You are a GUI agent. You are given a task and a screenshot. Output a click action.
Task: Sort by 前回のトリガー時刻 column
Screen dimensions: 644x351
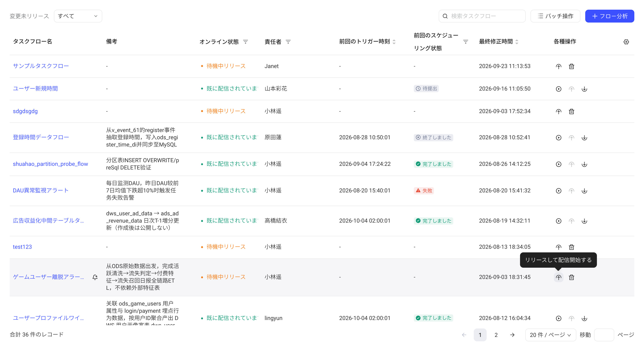pos(394,42)
